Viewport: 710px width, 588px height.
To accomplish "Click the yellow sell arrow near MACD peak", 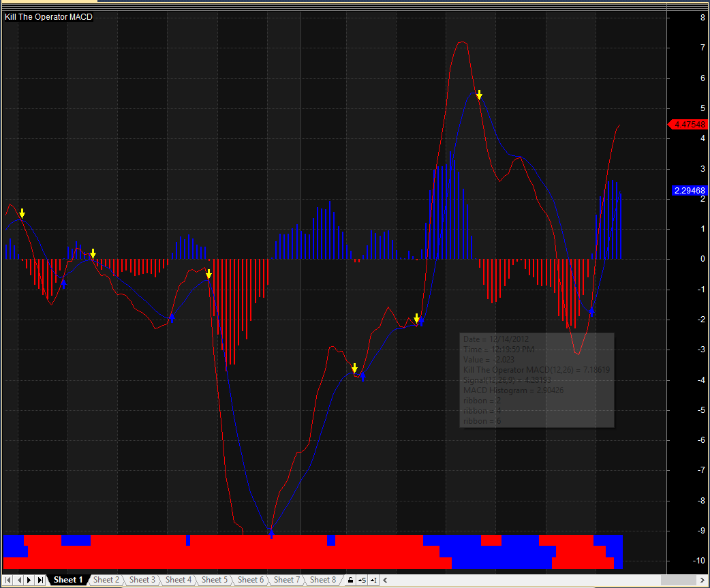I will point(479,95).
